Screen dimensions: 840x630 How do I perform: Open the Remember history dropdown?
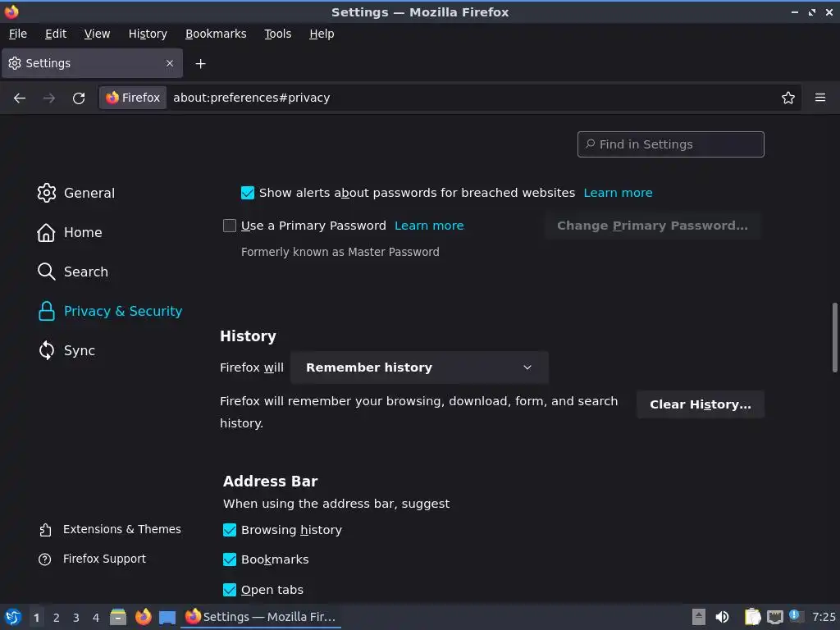tap(419, 367)
